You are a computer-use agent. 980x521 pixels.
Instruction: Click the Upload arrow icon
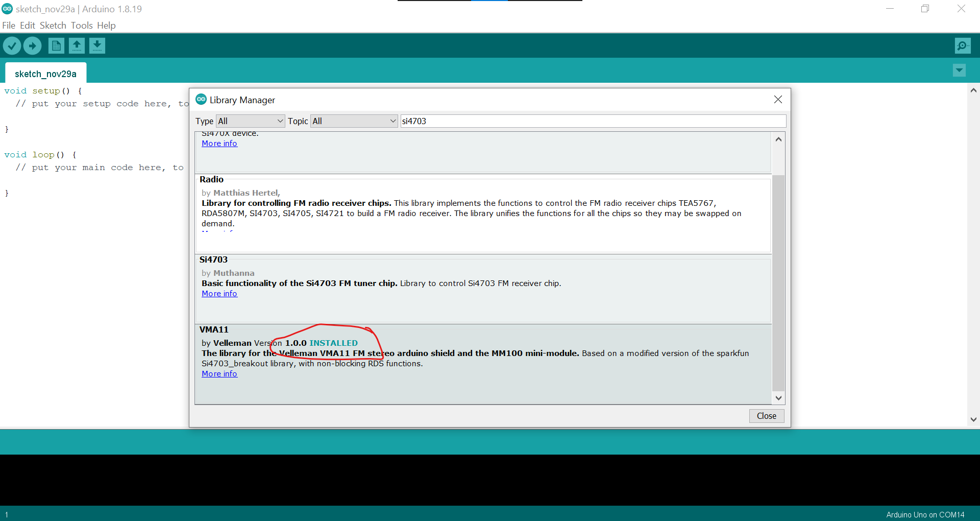pos(32,46)
